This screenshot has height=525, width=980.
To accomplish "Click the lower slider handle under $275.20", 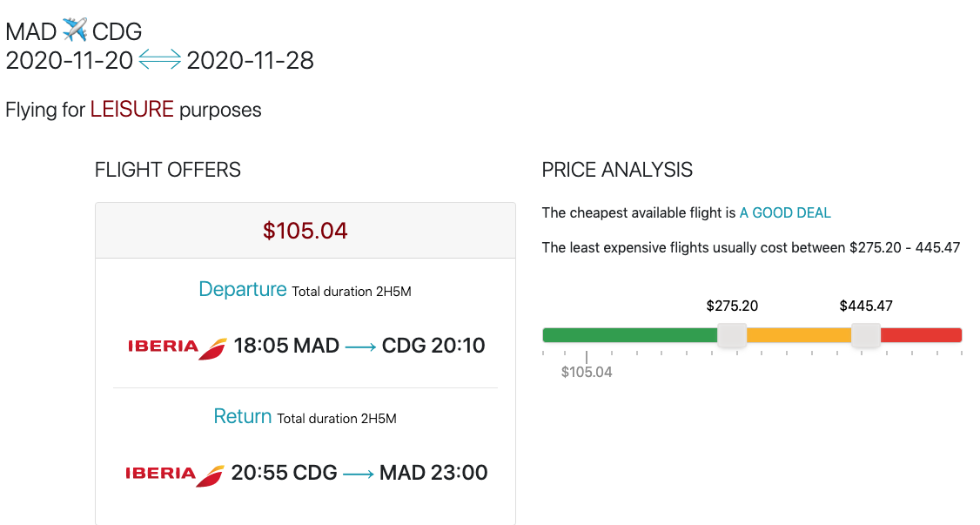I will (732, 335).
